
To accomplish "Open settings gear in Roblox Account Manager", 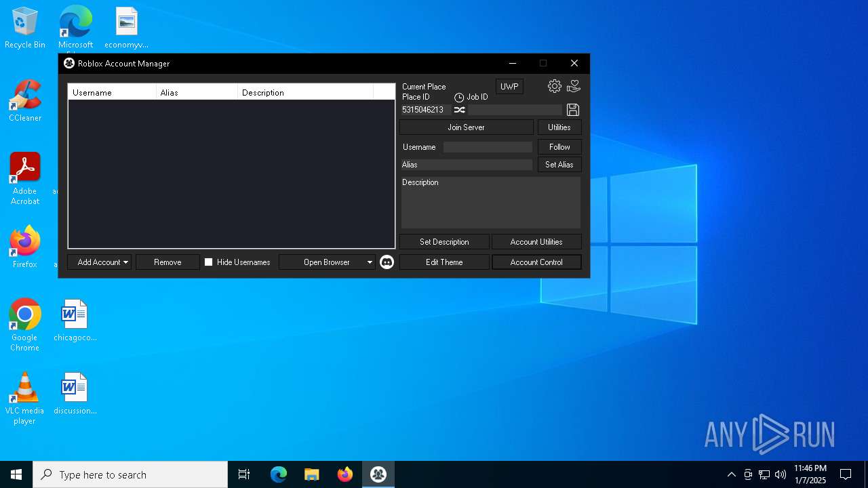I will pyautogui.click(x=555, y=86).
